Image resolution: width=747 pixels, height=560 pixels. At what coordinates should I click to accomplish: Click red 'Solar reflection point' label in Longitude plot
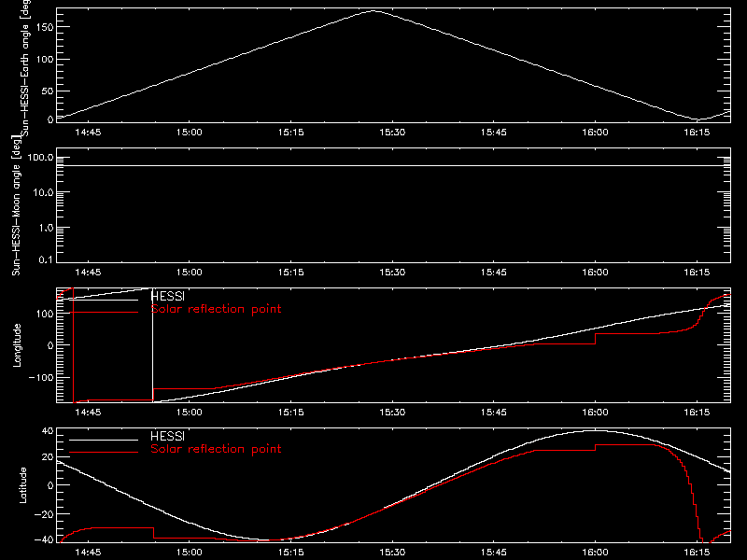[216, 309]
